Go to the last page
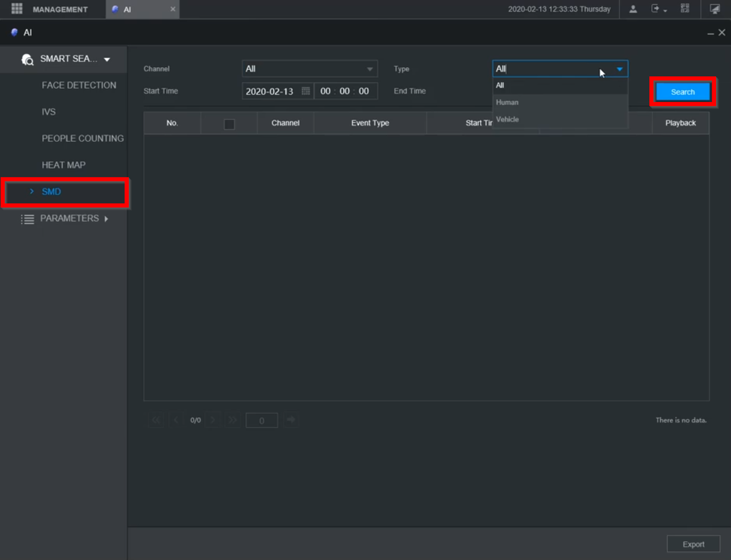 [x=232, y=420]
